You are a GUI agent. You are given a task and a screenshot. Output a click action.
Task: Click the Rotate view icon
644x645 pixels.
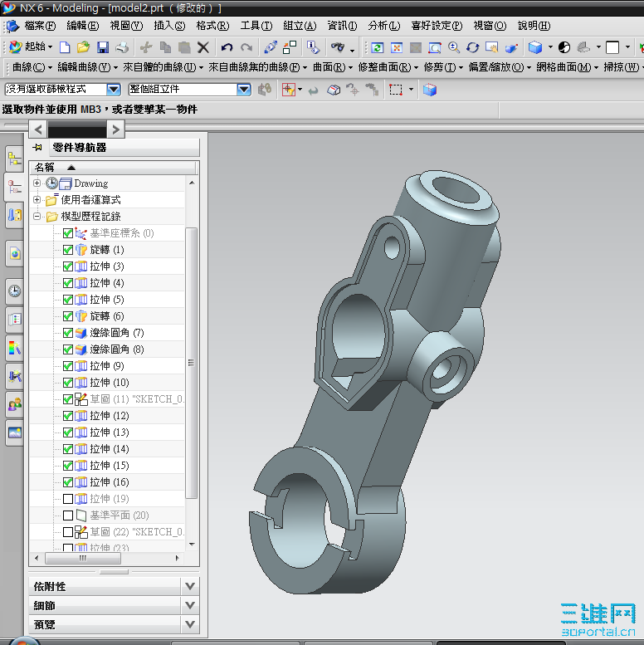(472, 47)
